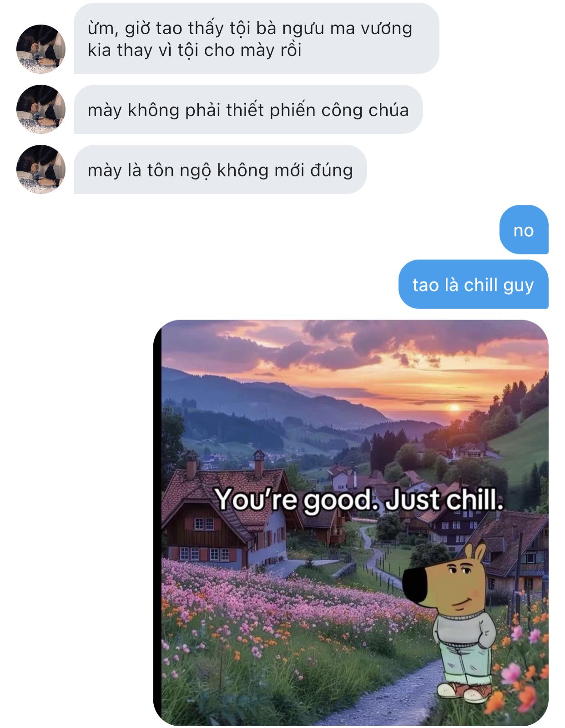This screenshot has height=728, width=565.
Task: Tap avatar next to 'thiết phiến công chúa' message
Action: pyautogui.click(x=41, y=109)
